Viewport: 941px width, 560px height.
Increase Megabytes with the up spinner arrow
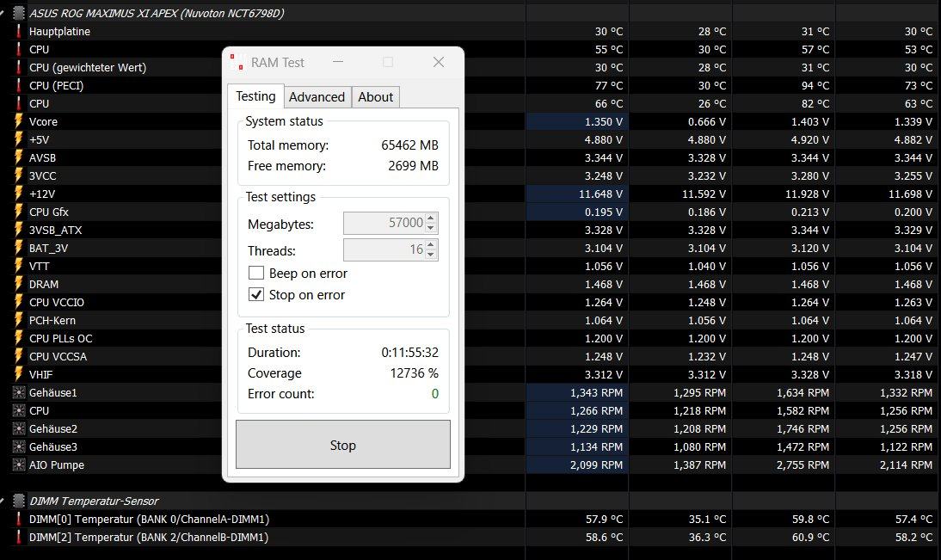[x=430, y=218]
